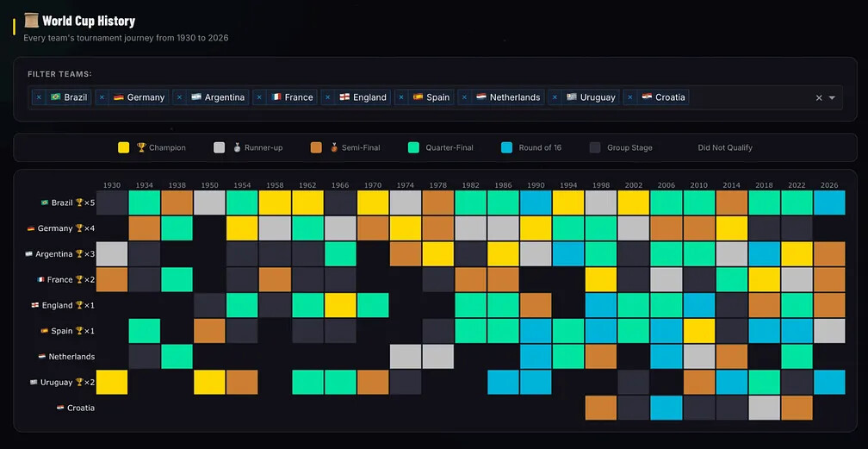Click the Germany row label
The image size is (868, 449).
point(61,228)
